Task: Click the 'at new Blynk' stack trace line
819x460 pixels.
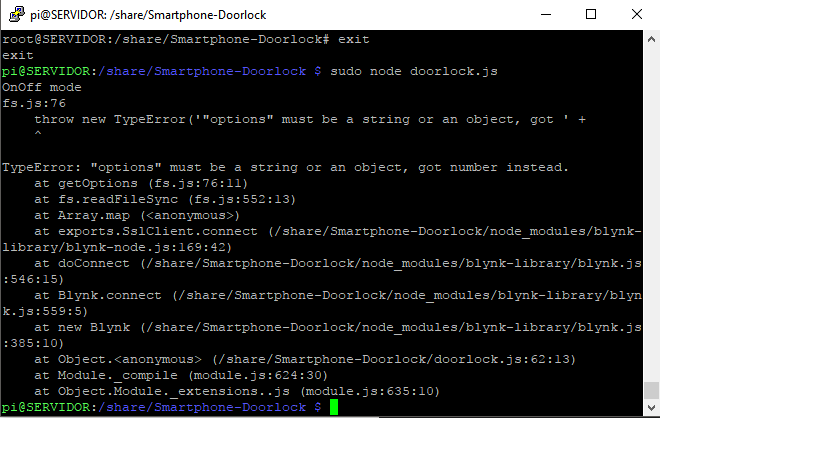Action: pos(338,327)
